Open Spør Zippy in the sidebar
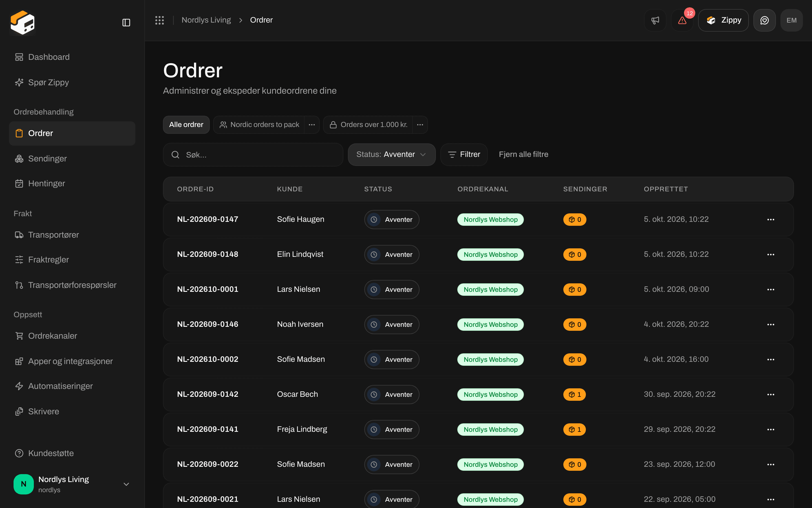Image resolution: width=812 pixels, height=508 pixels. click(x=72, y=82)
